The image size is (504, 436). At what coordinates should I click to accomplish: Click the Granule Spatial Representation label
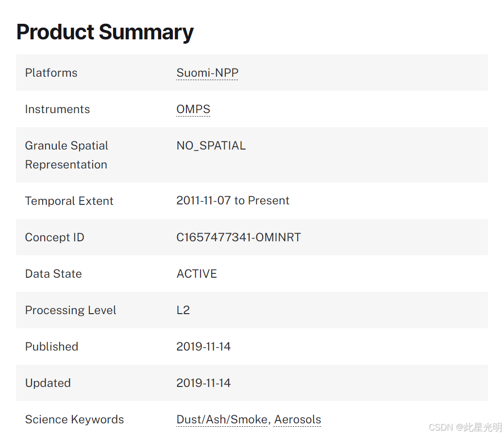click(x=67, y=155)
